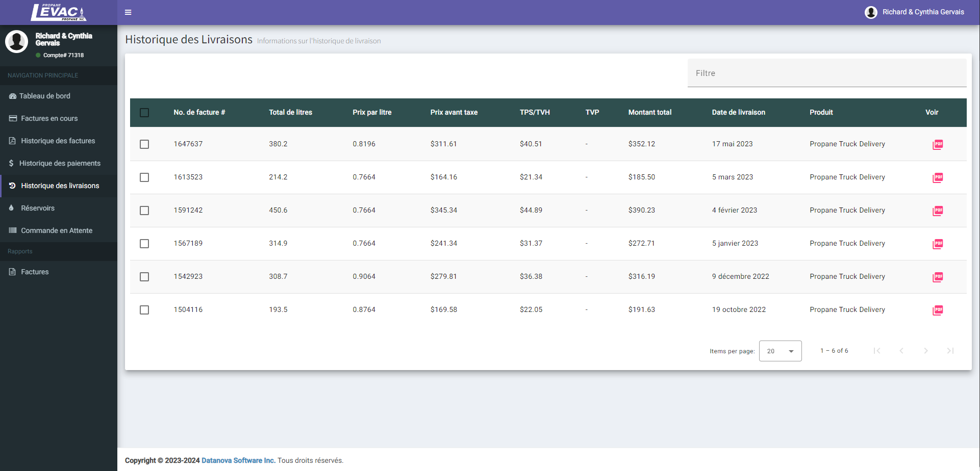
Task: Go to Historique des paiements
Action: click(59, 163)
